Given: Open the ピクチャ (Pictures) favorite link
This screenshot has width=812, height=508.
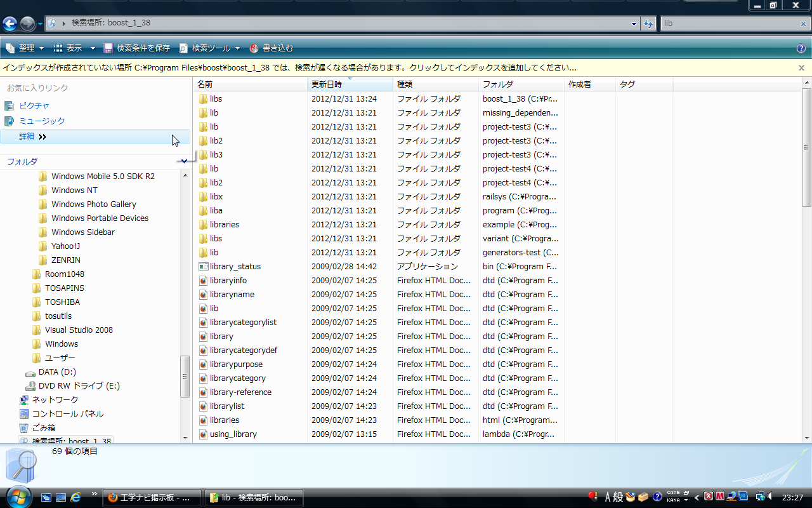Looking at the screenshot, I should [34, 106].
